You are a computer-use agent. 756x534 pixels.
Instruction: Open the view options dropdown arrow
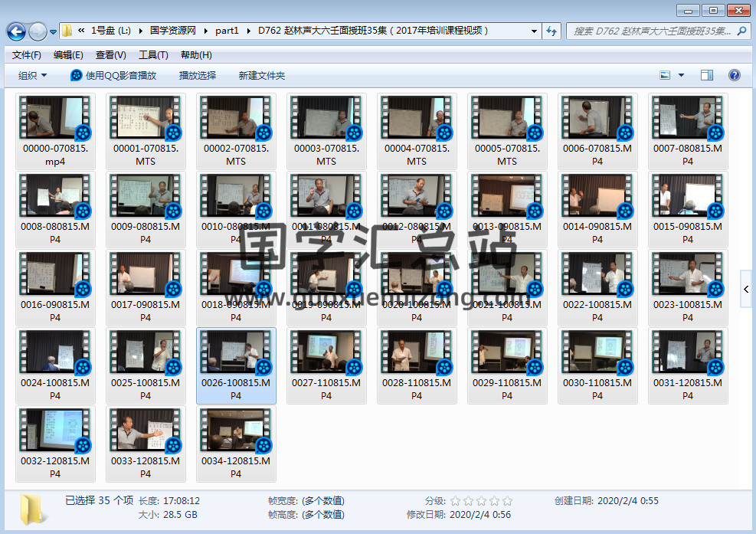[682, 75]
